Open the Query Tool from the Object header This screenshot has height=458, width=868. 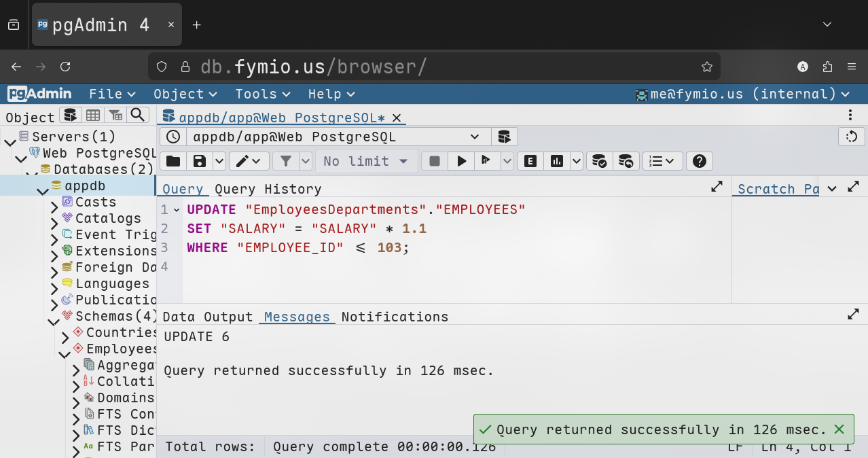click(x=70, y=115)
